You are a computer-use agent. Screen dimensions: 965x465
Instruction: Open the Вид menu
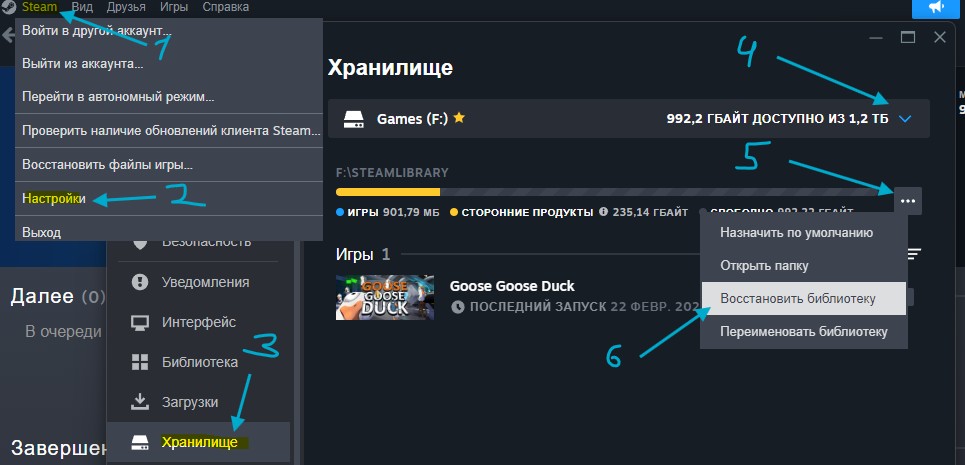click(x=82, y=7)
